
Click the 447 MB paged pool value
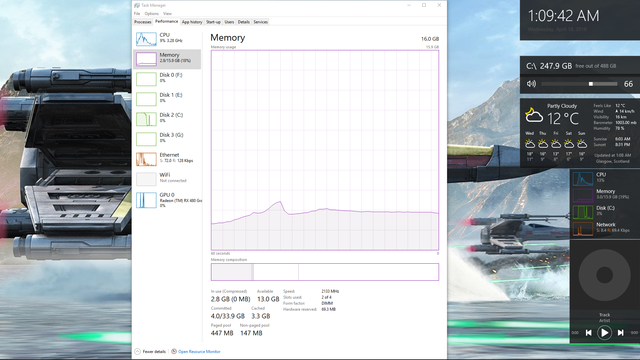[222, 333]
